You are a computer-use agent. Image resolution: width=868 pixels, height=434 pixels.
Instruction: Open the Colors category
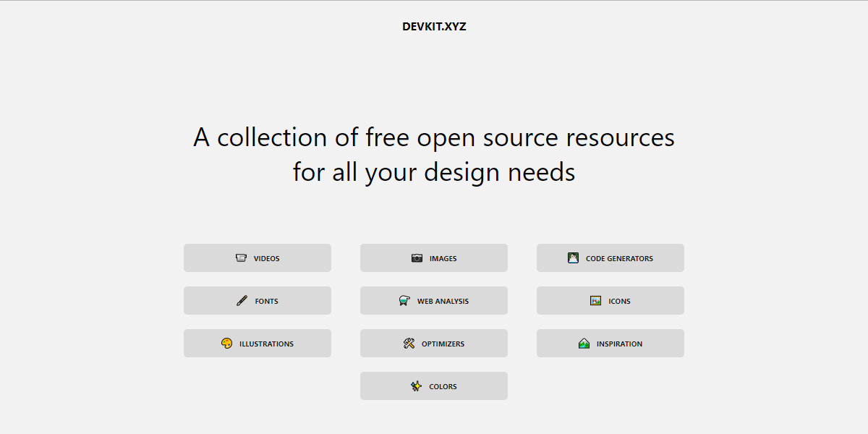pyautogui.click(x=434, y=386)
